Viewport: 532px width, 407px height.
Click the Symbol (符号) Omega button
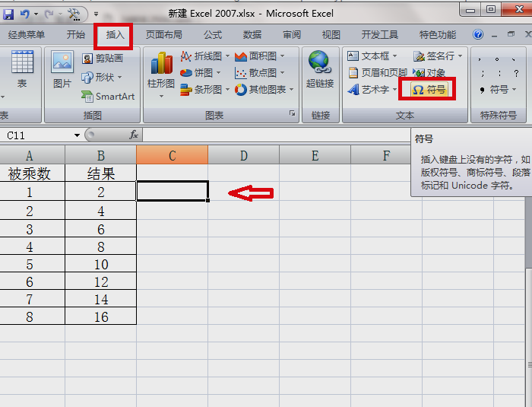pyautogui.click(x=429, y=90)
